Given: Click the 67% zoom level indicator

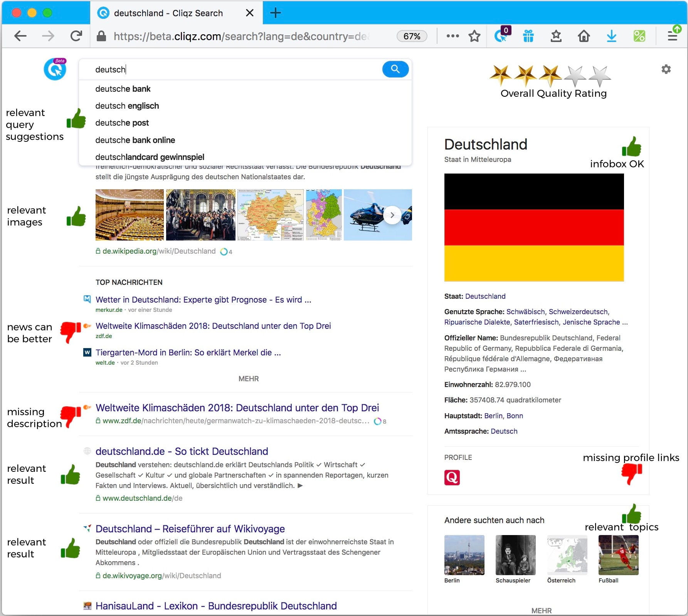Looking at the screenshot, I should (x=412, y=36).
